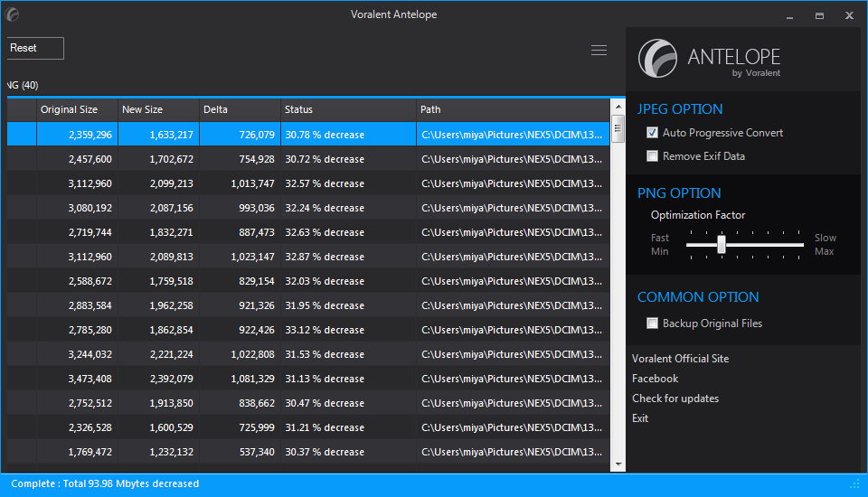
Task: Minimize the Voralent Antelope window
Action: (790, 16)
